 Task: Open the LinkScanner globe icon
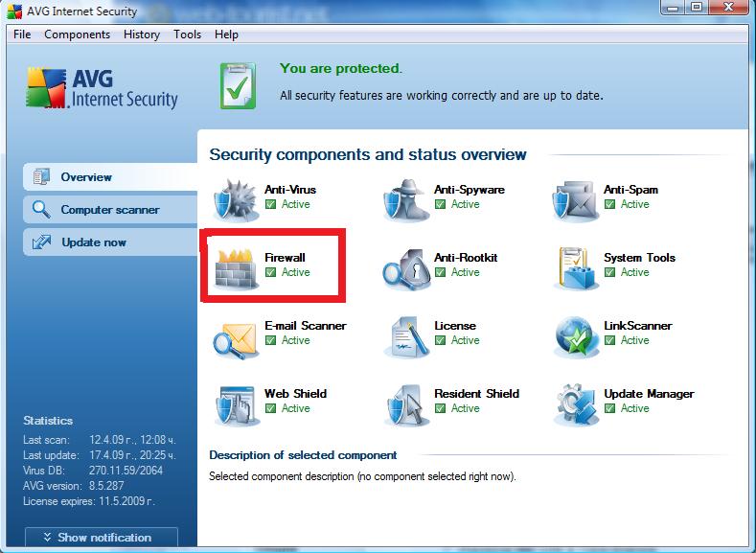(x=576, y=337)
